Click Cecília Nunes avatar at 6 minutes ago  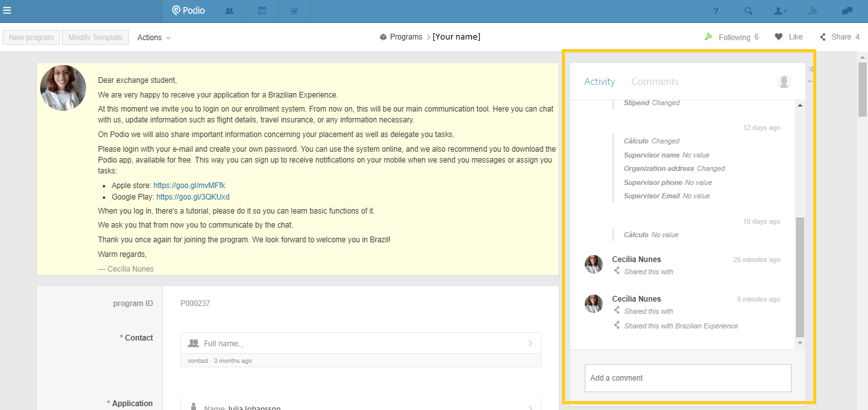pos(594,304)
